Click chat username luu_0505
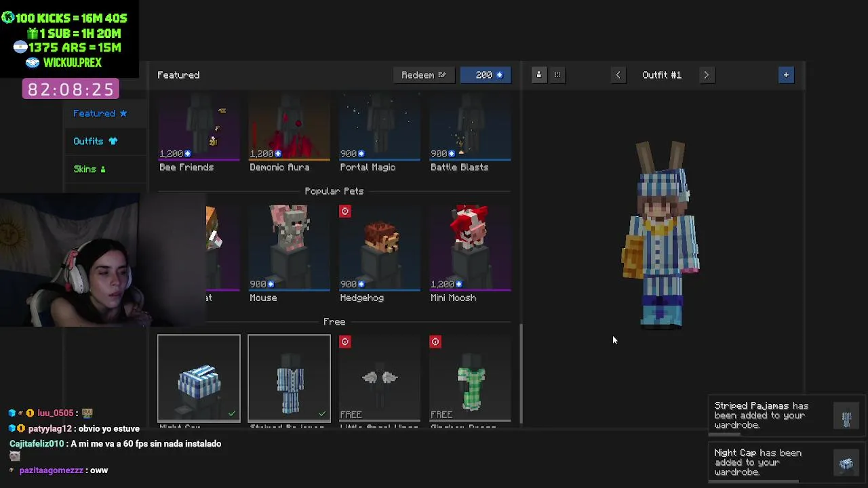This screenshot has height=488, width=868. 56,413
